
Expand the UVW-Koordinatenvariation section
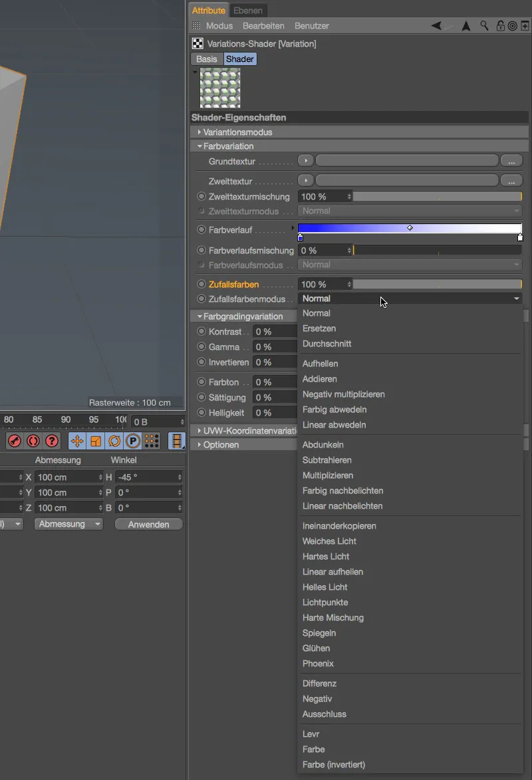pyautogui.click(x=199, y=430)
